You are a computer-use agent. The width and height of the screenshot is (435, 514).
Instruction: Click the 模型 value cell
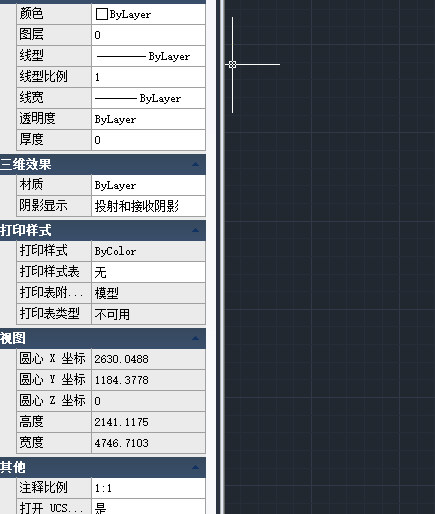148,293
